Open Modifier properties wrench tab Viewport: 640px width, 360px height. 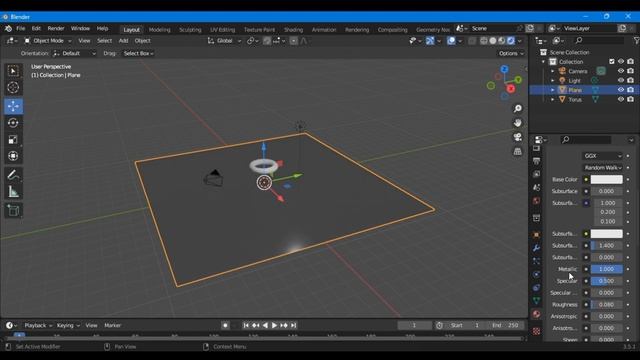pyautogui.click(x=536, y=248)
